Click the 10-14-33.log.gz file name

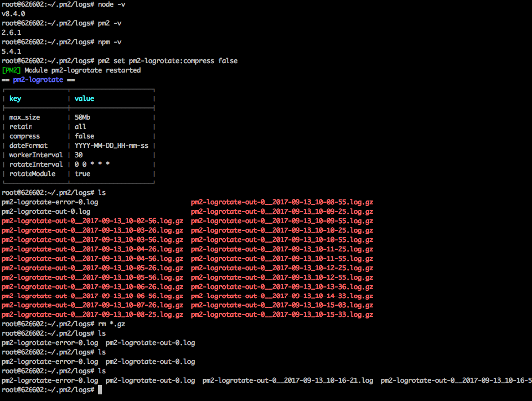click(x=282, y=296)
